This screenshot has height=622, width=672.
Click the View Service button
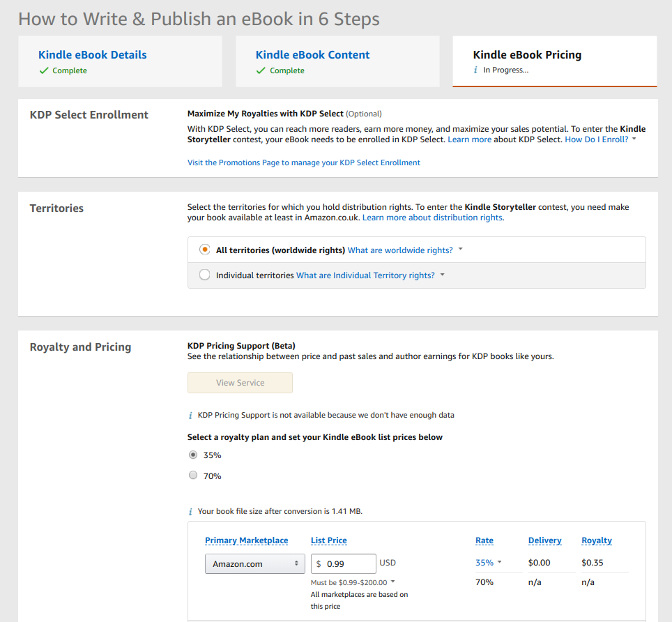[240, 383]
